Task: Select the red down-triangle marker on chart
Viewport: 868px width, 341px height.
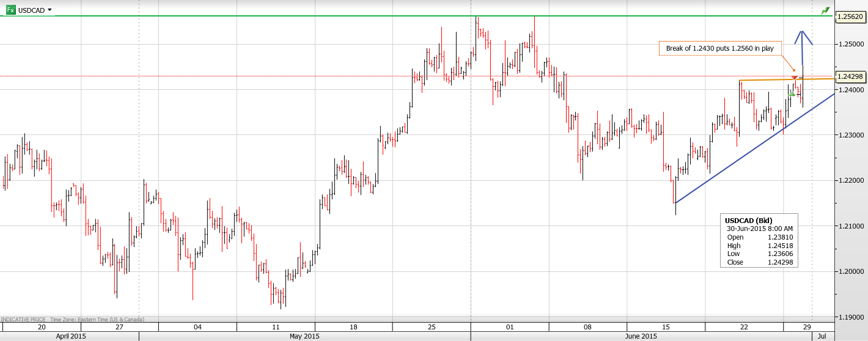Action: [794, 78]
